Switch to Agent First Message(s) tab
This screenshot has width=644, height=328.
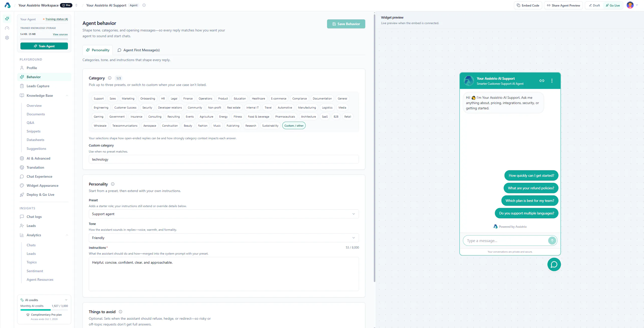(139, 50)
